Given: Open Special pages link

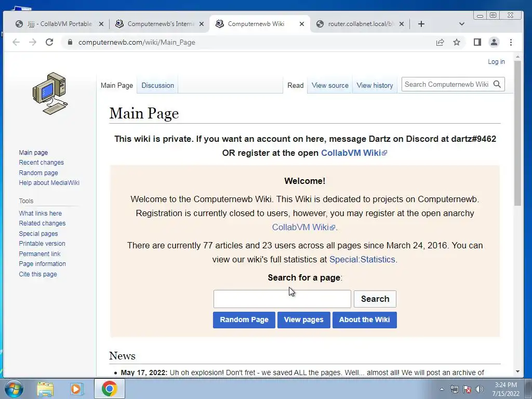Looking at the screenshot, I should (38, 233).
